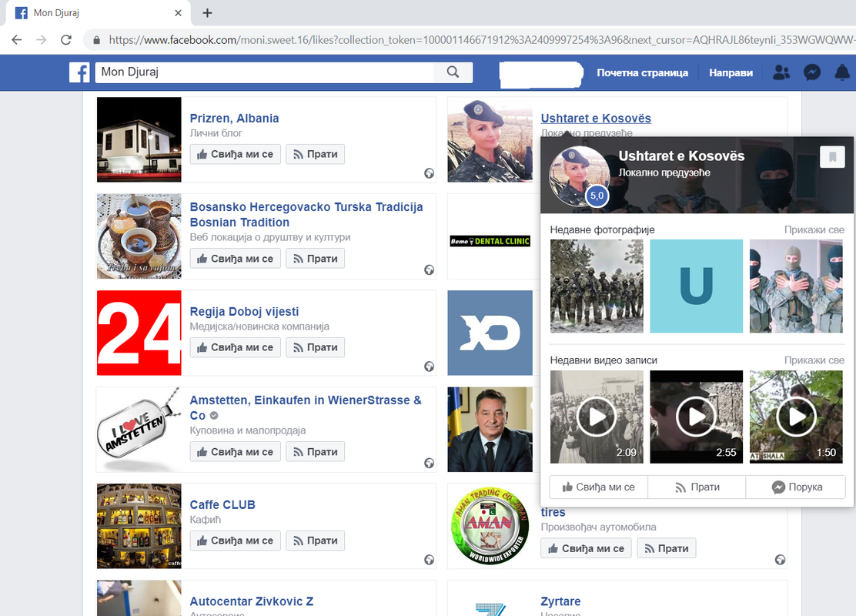
Task: Follow Prizren, Albania page
Action: tap(315, 154)
